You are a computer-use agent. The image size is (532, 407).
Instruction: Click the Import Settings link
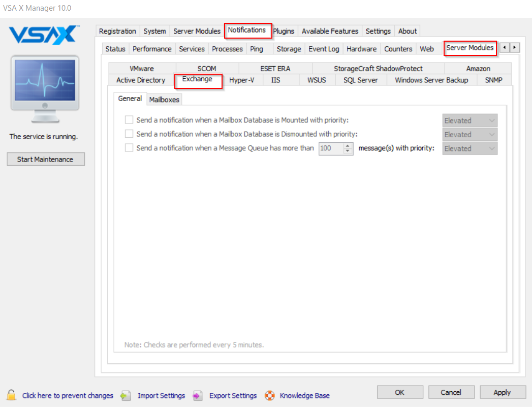click(x=161, y=395)
